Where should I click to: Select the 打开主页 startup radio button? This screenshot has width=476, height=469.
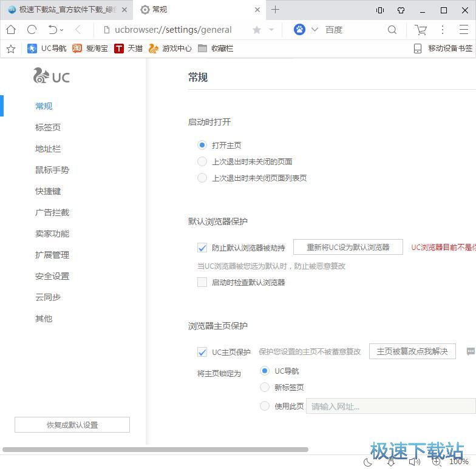pos(202,145)
